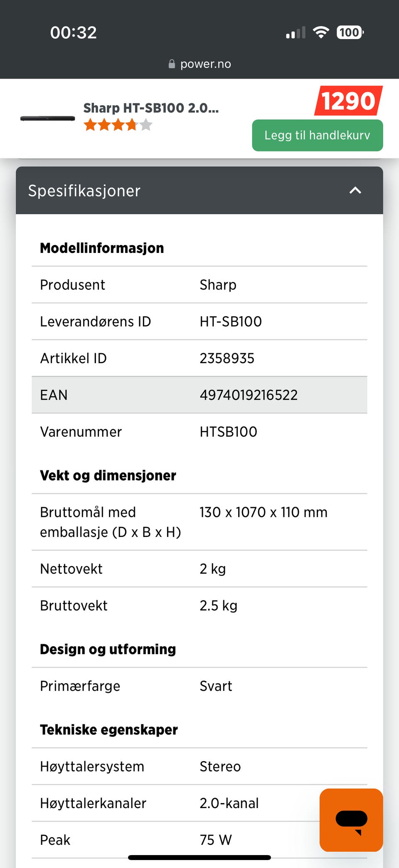Screen dimensions: 399x868
Task: Tap the Wi-Fi icon in the status bar
Action: point(320,32)
